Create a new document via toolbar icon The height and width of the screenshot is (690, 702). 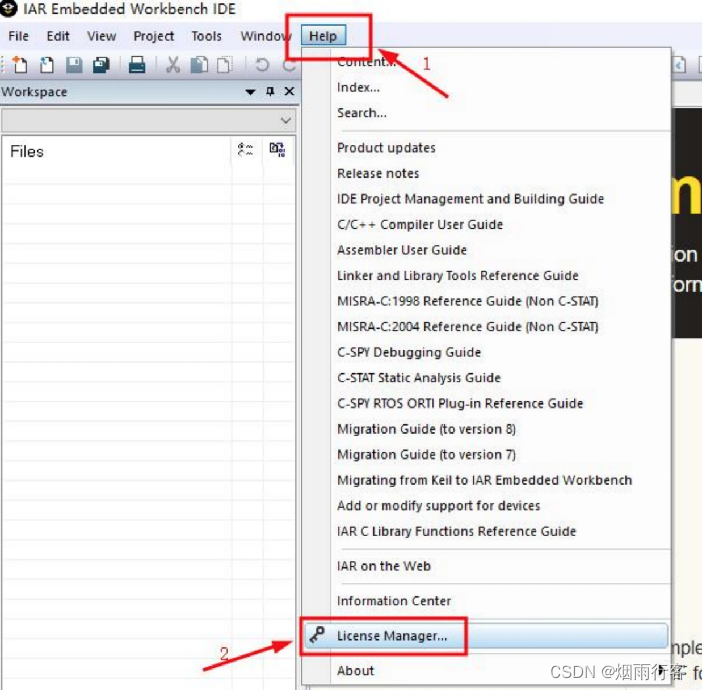coord(19,64)
